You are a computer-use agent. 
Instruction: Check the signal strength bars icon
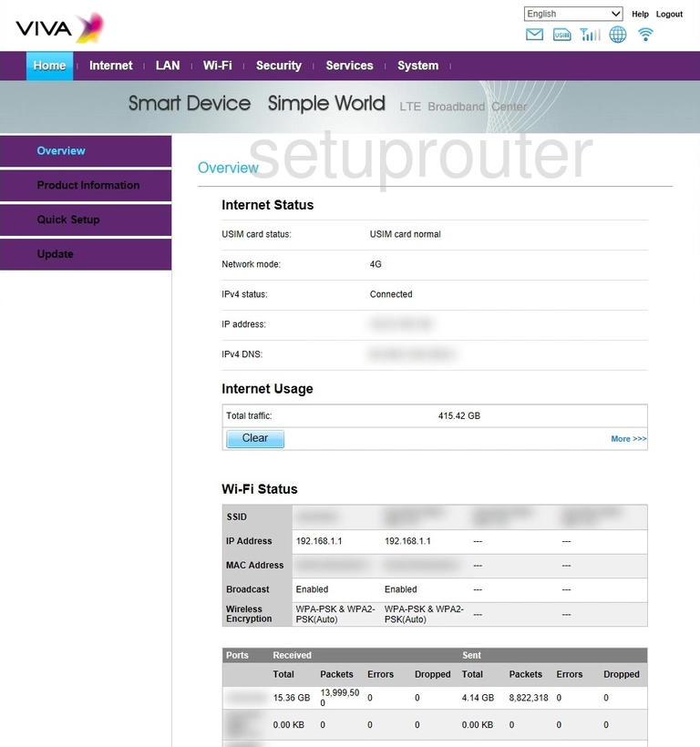[590, 35]
